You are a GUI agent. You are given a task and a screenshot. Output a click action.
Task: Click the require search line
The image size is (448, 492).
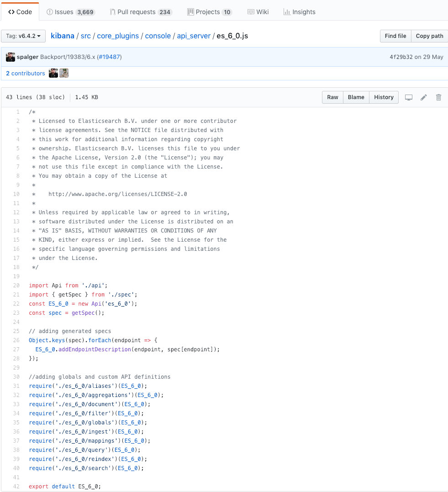[x=86, y=468]
